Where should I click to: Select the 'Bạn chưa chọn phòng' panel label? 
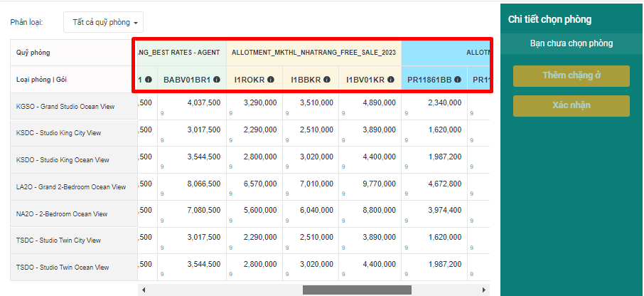[571, 43]
